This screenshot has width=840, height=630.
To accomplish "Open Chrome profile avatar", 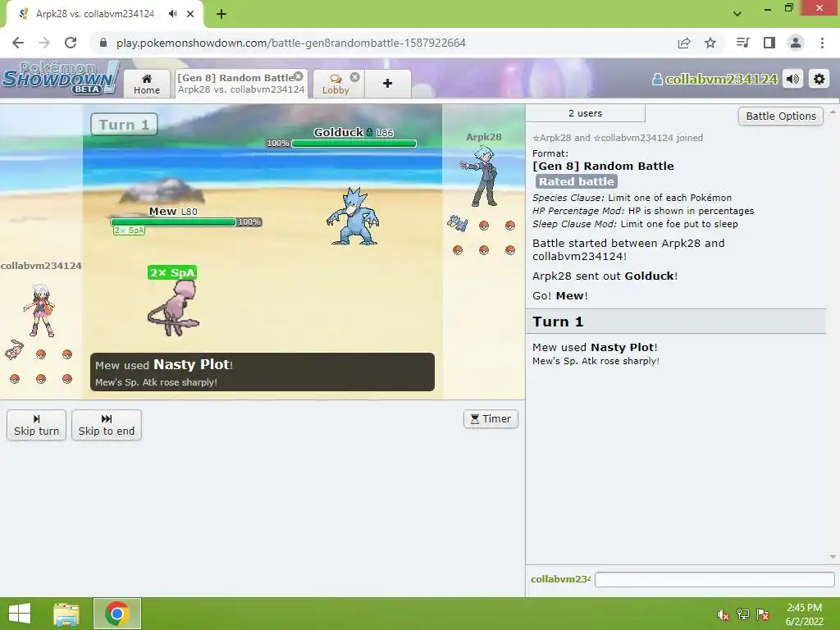I will tap(796, 43).
